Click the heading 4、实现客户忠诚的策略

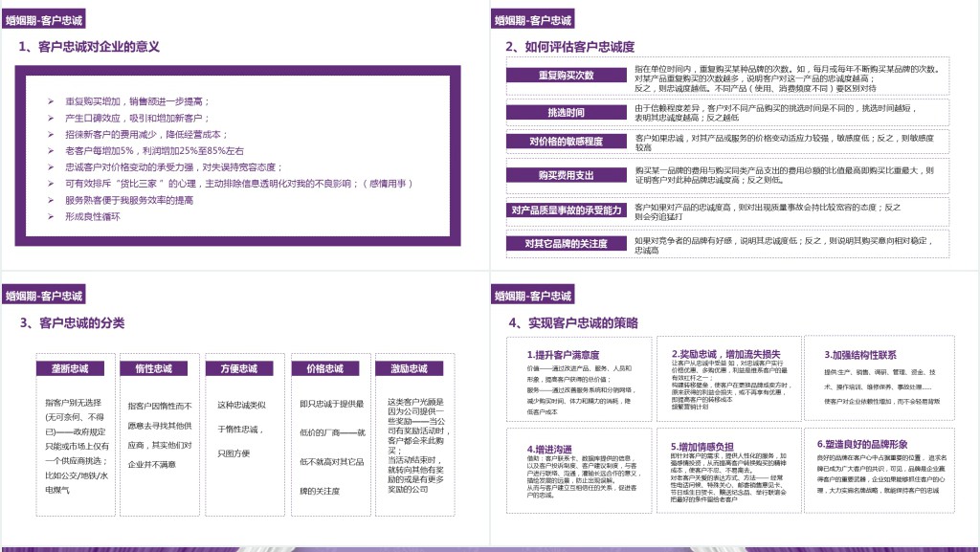click(x=572, y=323)
